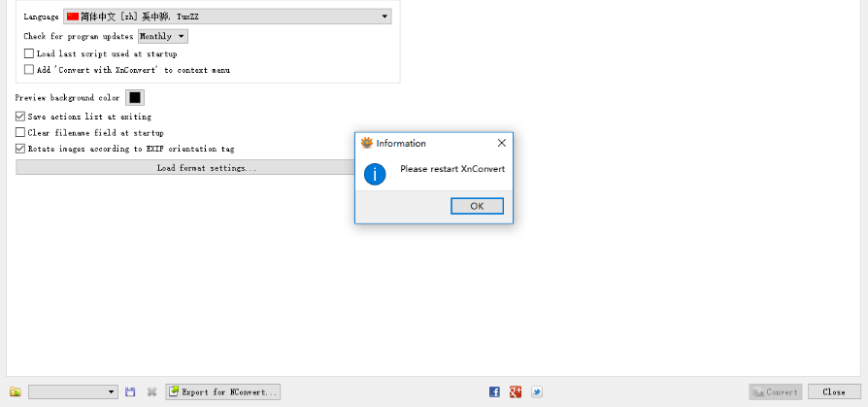
Task: Enable Add 'Convert with XnConvert' to context menu
Action: click(29, 70)
